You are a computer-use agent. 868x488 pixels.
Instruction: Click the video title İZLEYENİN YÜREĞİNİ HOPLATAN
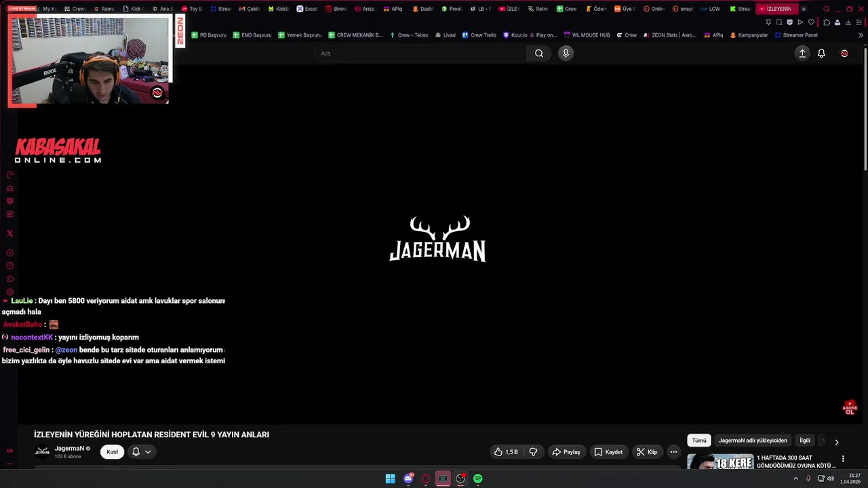[x=151, y=434]
